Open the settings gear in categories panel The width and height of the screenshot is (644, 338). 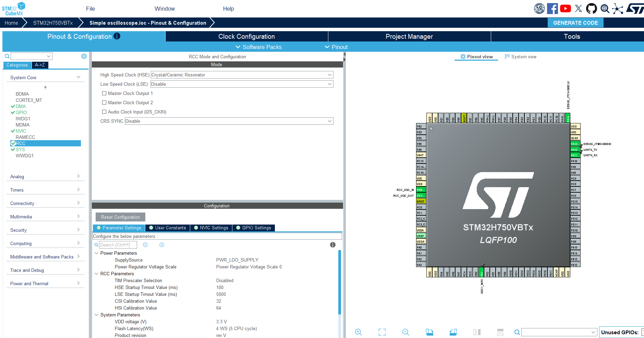(84, 56)
